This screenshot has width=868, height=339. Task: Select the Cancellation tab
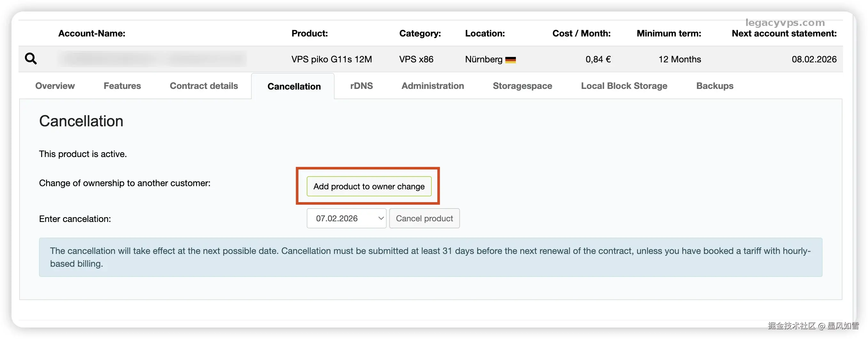pos(294,87)
